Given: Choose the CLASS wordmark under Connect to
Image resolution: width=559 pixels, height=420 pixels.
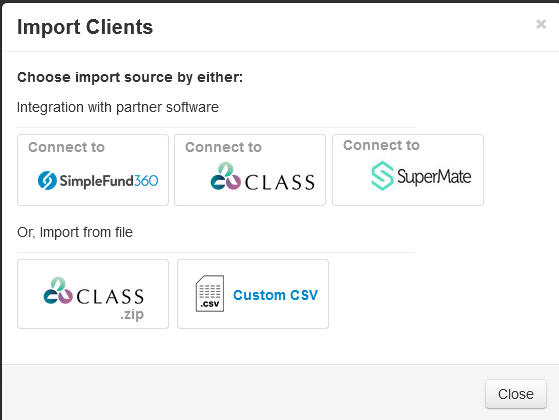Looking at the screenshot, I should tap(280, 182).
